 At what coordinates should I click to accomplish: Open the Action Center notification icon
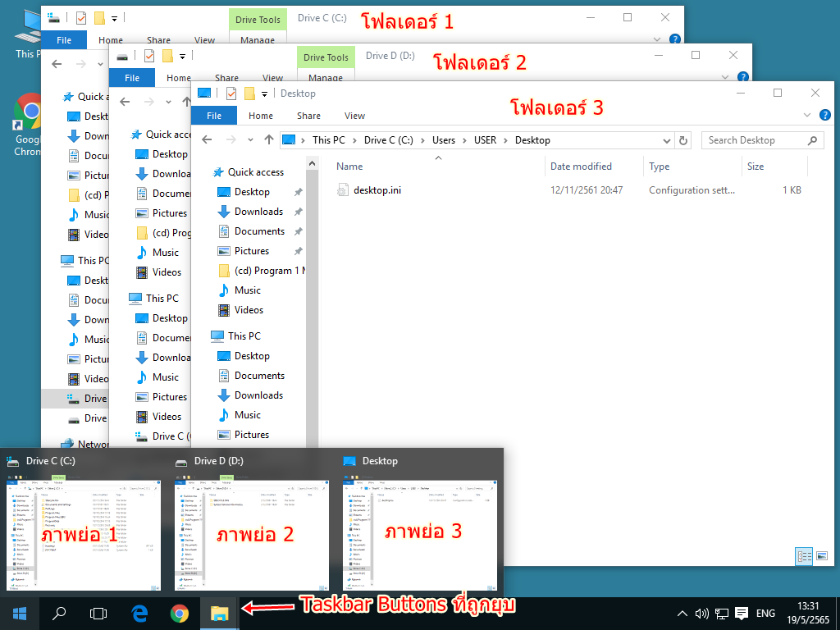(742, 613)
